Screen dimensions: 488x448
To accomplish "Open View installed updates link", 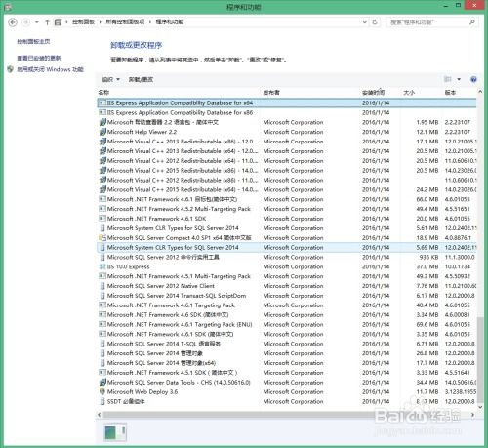I will [39, 58].
